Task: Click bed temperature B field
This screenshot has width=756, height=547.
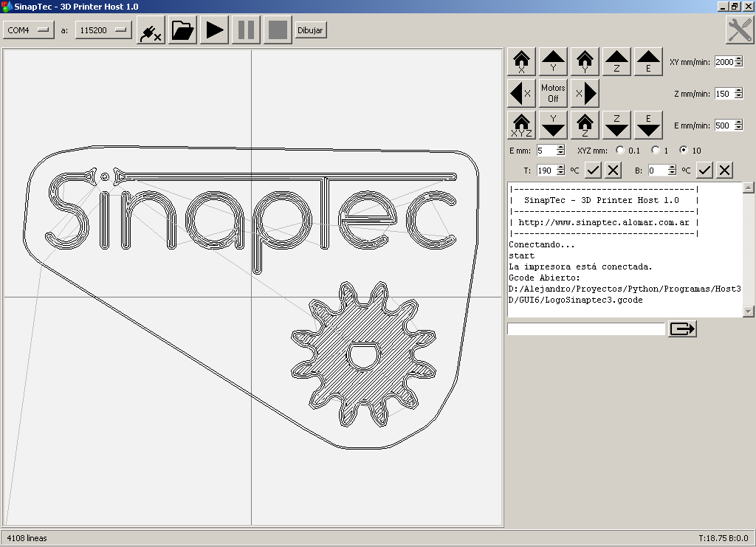Action: [x=658, y=170]
